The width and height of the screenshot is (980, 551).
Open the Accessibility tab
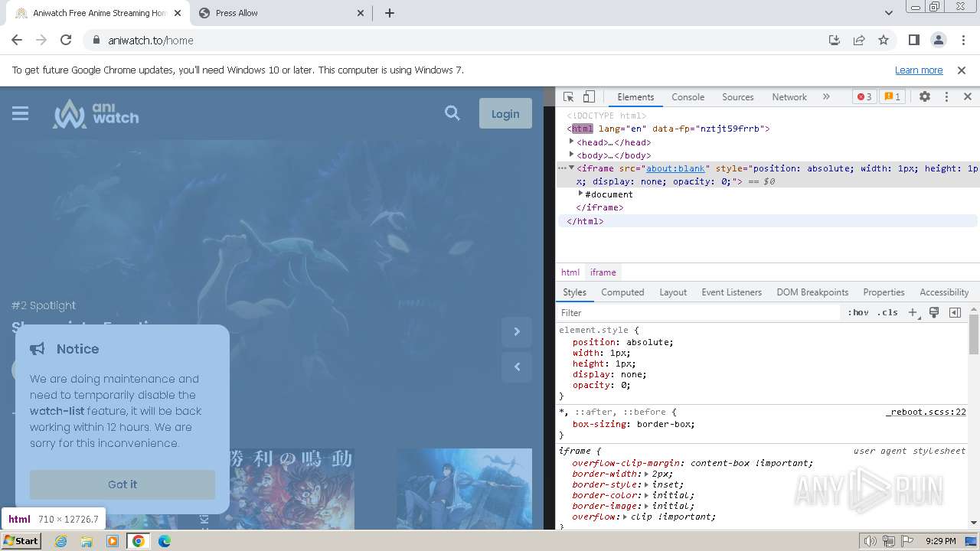coord(944,292)
